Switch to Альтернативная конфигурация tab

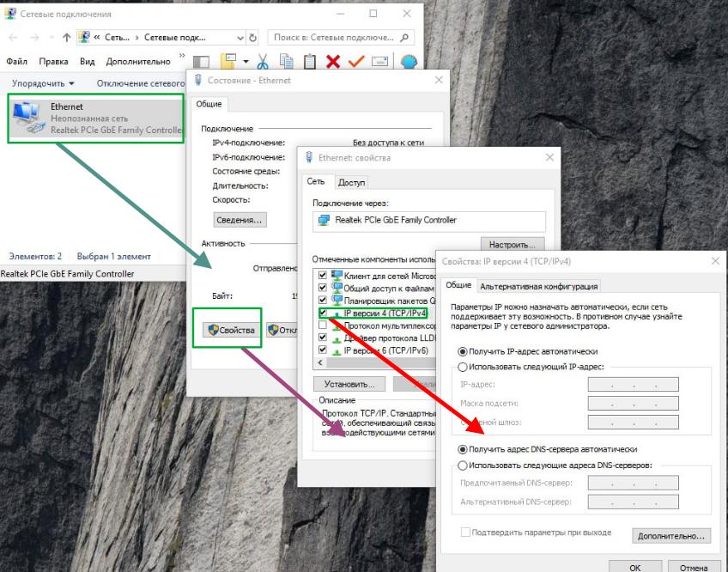538,286
